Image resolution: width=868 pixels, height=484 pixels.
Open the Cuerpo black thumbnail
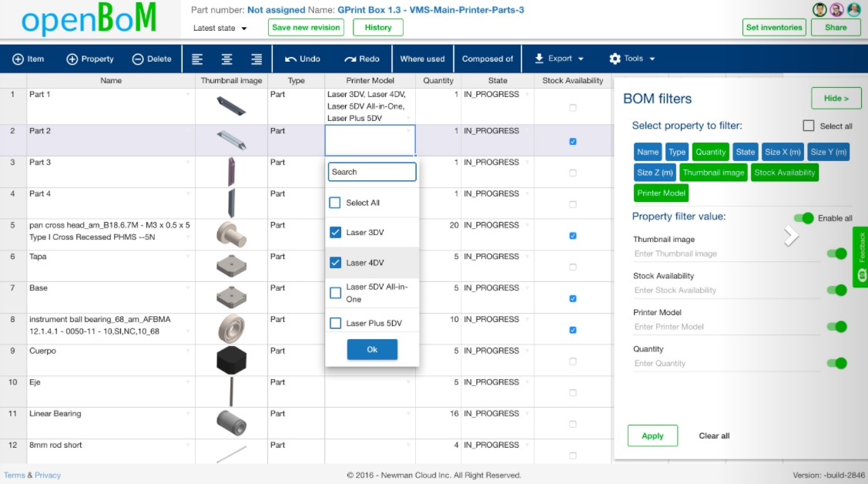coord(231,360)
